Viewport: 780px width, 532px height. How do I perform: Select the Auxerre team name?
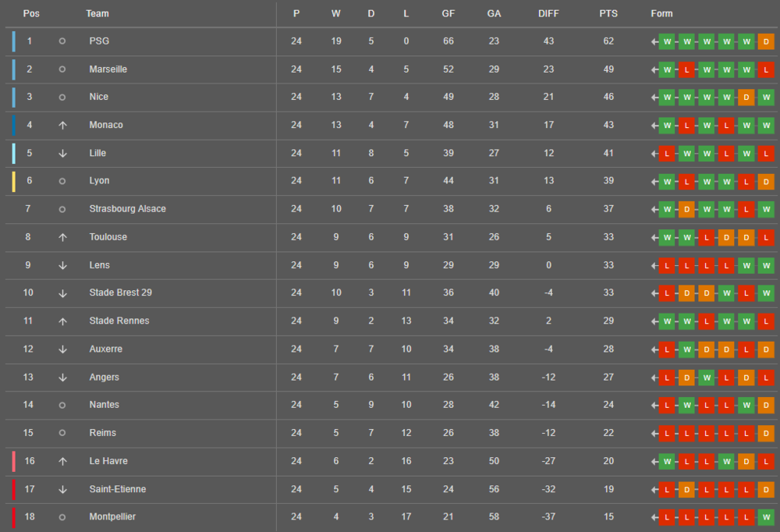(105, 349)
